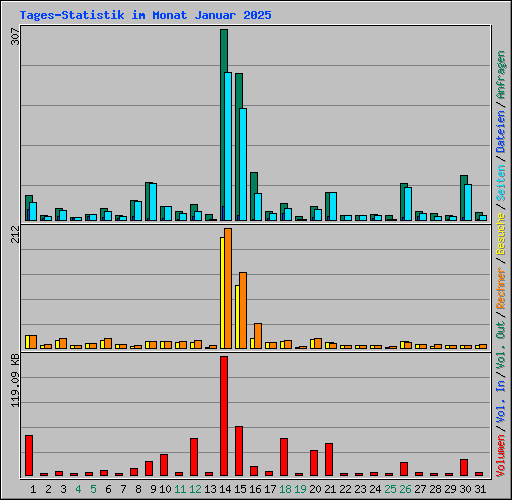Select green weekend day label '4'
The width and height of the screenshot is (512, 500).
[78, 489]
